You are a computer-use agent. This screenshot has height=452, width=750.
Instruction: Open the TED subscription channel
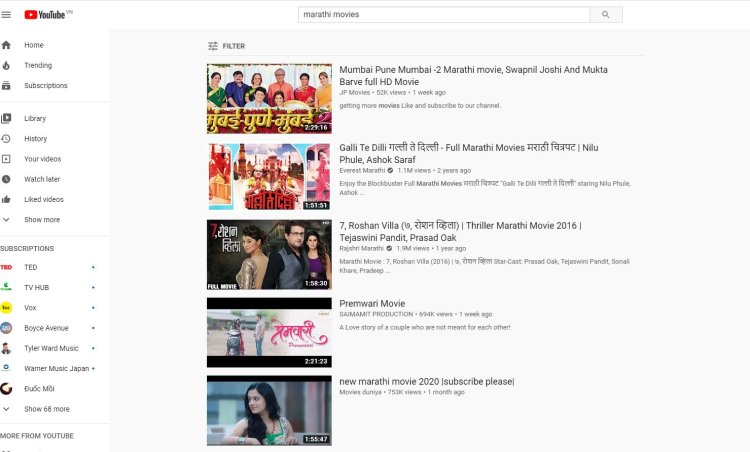click(x=31, y=267)
